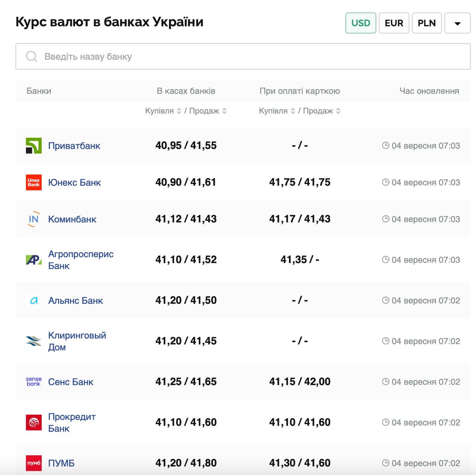Click the search magnifier icon
476x475 pixels.
(32, 57)
